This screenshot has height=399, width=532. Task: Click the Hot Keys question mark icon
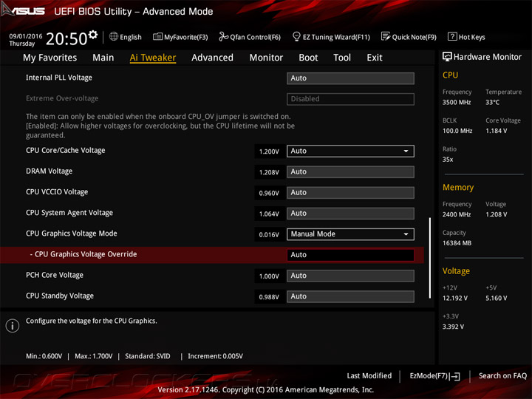click(452, 36)
